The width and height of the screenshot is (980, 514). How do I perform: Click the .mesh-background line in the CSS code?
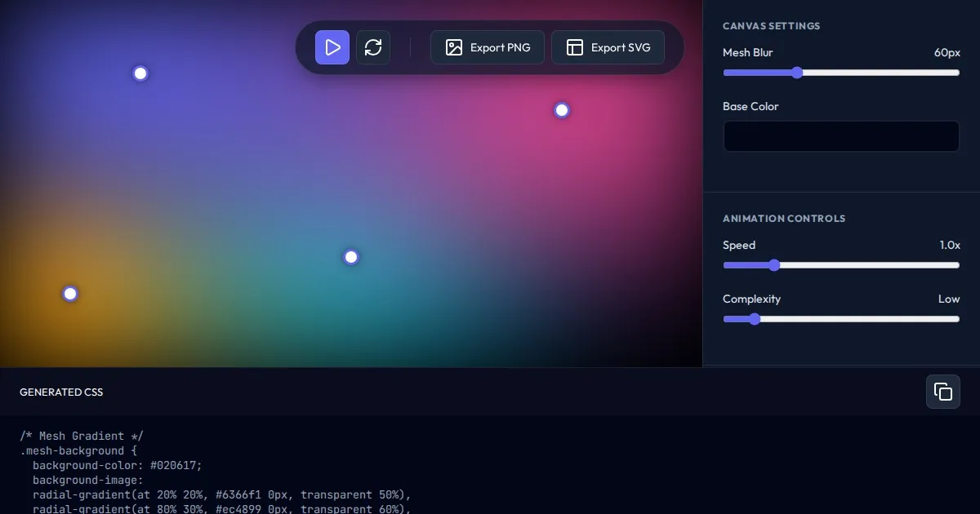pyautogui.click(x=72, y=450)
